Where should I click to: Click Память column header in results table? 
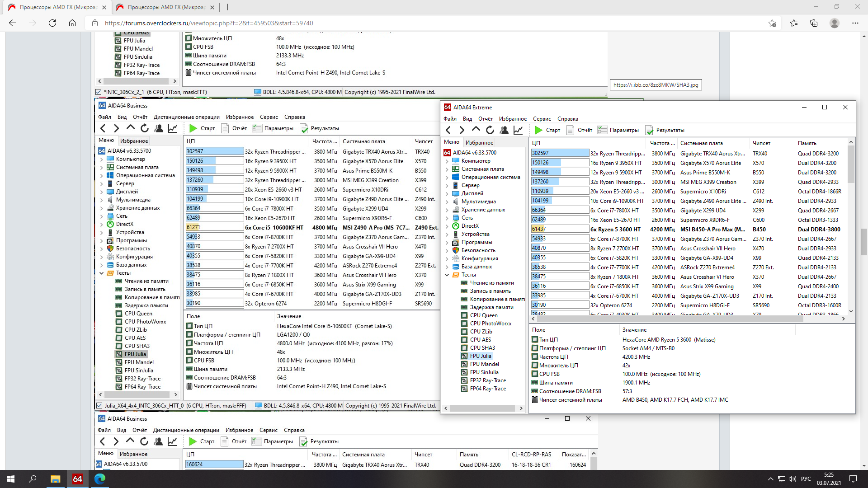[x=807, y=143]
